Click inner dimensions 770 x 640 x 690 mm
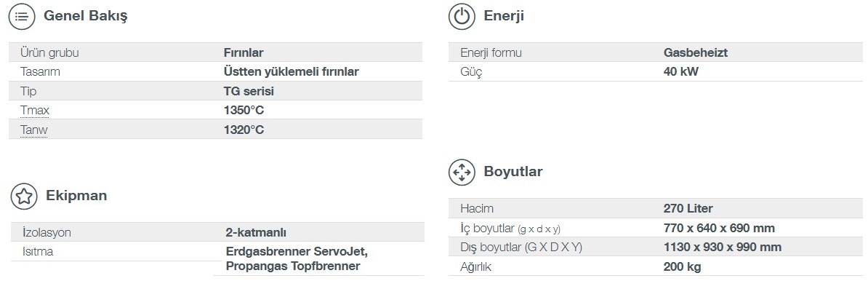This screenshot has width=868, height=289. [719, 228]
